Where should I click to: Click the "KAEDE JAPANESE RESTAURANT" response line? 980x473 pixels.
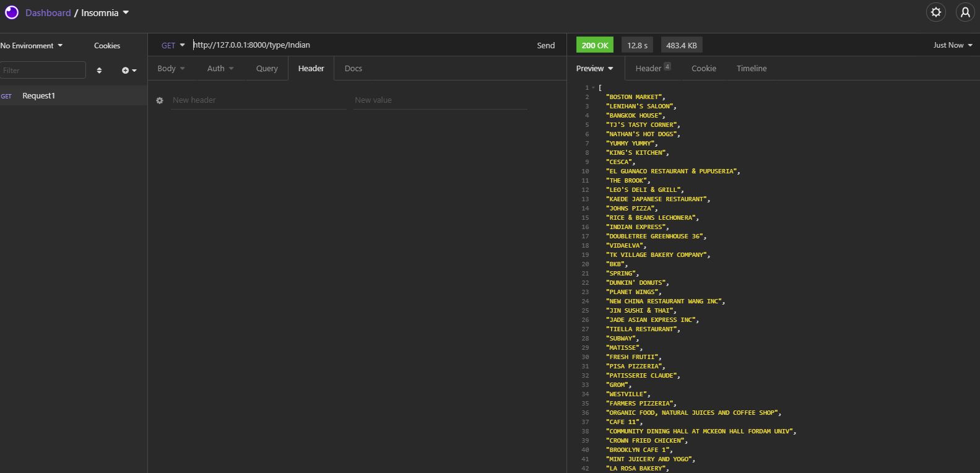tap(658, 199)
